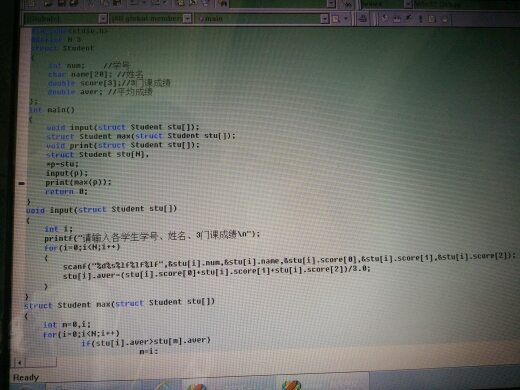The height and width of the screenshot is (390, 520).
Task: Click the #define N 3 line
Action: (56, 40)
